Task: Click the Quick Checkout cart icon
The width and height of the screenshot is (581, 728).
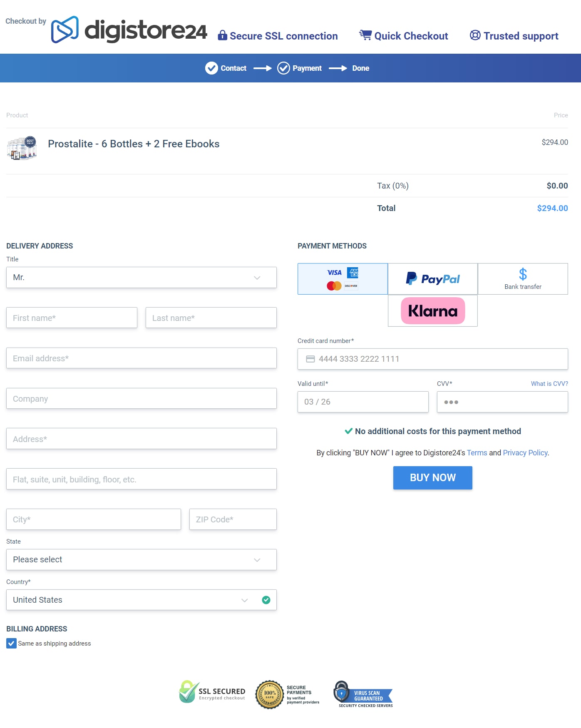Action: (x=365, y=35)
